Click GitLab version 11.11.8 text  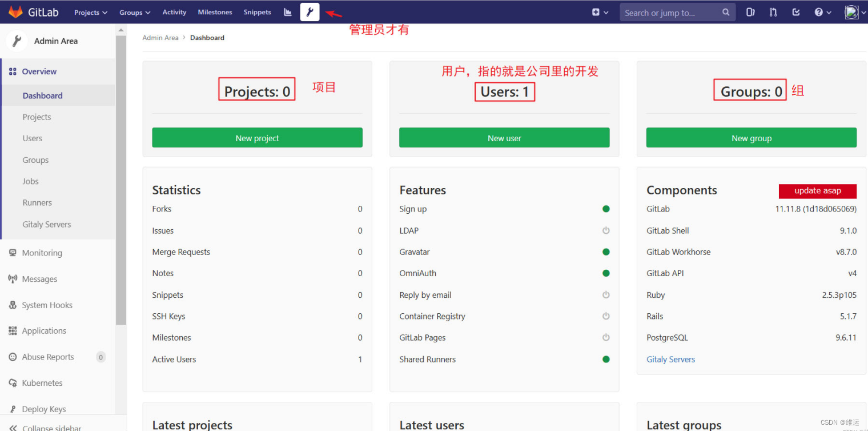click(x=815, y=209)
